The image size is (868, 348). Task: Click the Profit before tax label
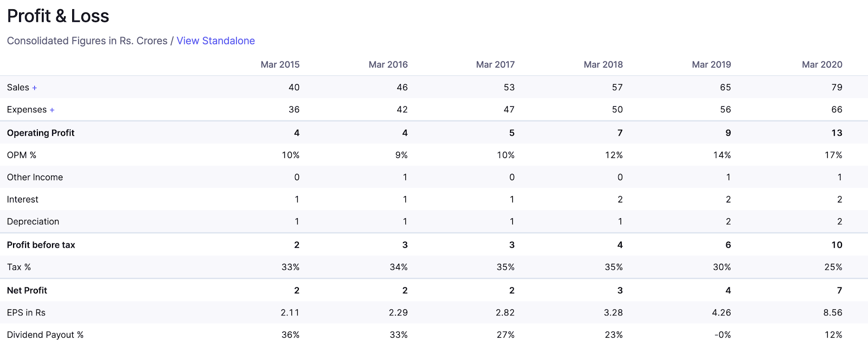tap(41, 245)
